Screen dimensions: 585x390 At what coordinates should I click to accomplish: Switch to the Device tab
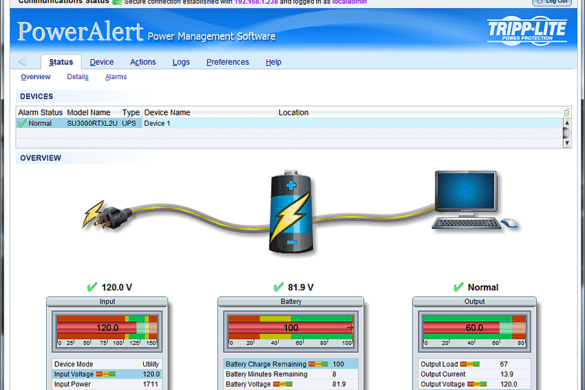pos(101,62)
